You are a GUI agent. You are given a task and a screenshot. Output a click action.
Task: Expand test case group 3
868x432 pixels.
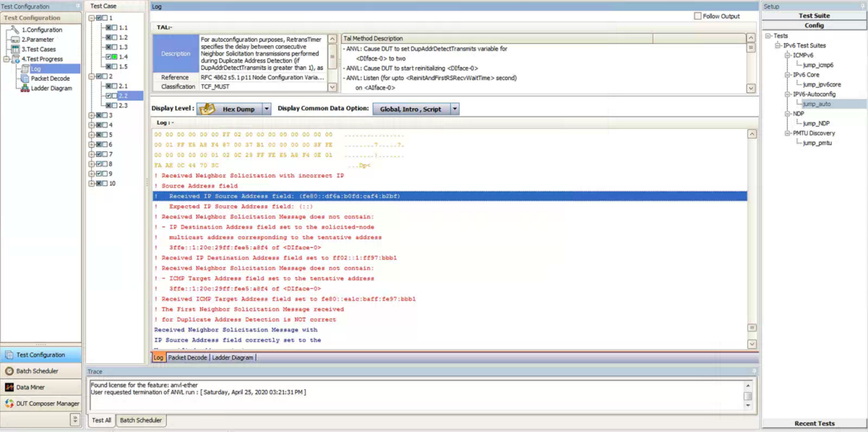pos(92,115)
